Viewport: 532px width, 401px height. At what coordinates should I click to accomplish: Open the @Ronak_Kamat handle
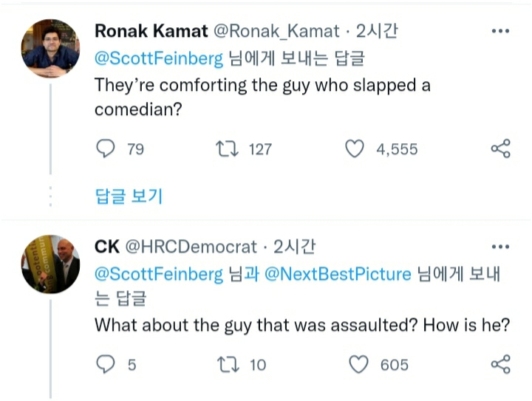tap(276, 32)
